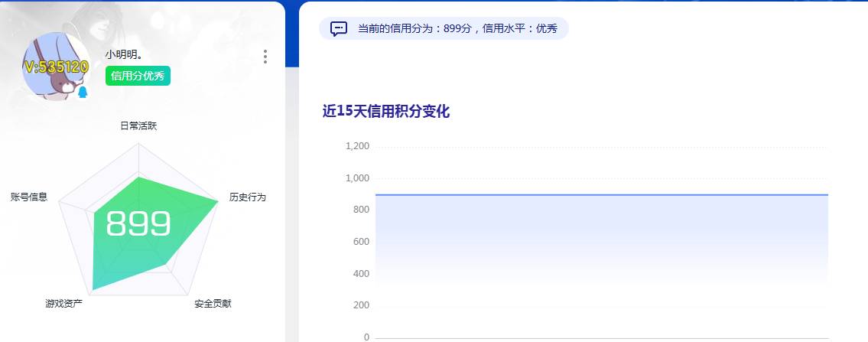Click the 800 y-axis label
Screen dimensions: 868x342
361,210
